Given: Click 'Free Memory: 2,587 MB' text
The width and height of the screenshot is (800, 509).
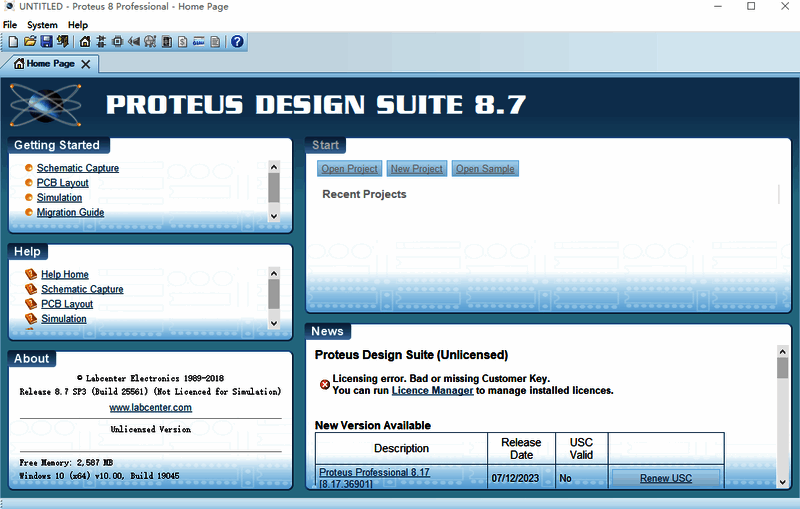Looking at the screenshot, I should [66, 463].
